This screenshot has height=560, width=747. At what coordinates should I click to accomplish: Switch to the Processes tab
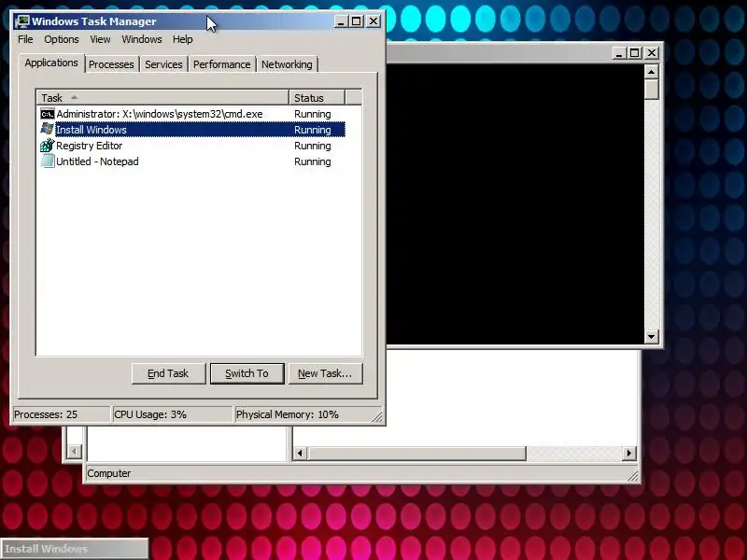111,64
